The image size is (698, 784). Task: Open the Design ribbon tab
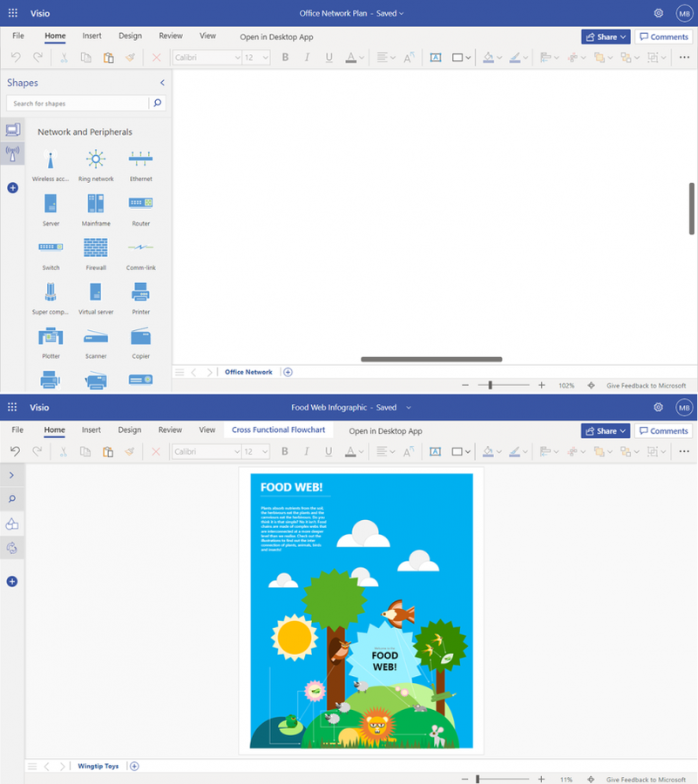point(130,36)
